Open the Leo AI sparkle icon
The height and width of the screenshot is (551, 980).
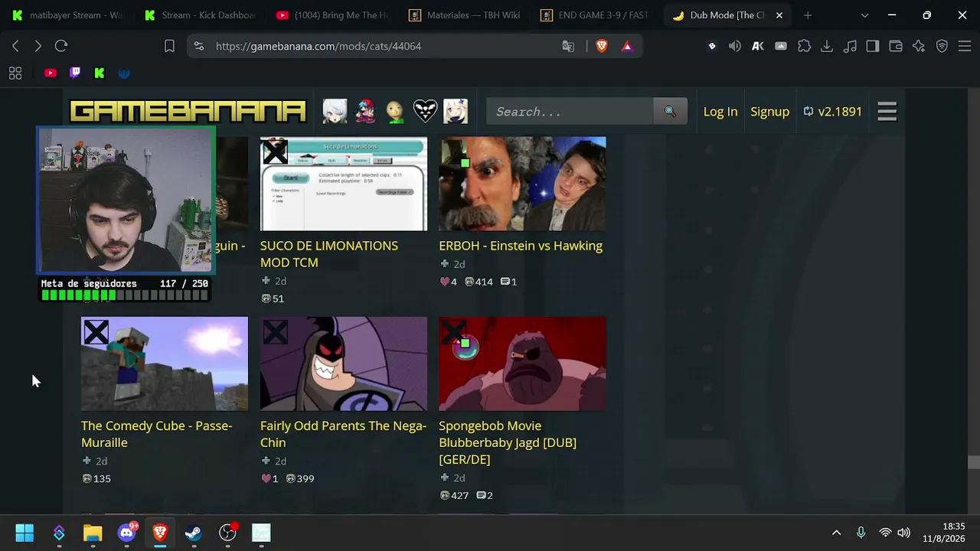coord(919,46)
